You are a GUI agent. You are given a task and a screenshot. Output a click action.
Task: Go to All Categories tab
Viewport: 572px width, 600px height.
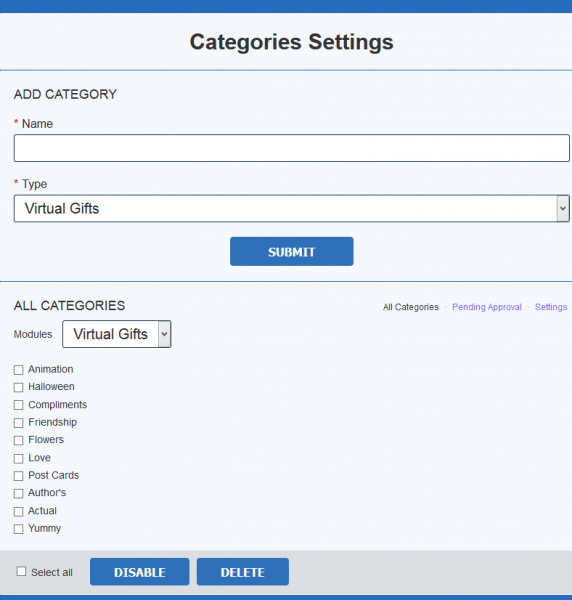click(411, 307)
